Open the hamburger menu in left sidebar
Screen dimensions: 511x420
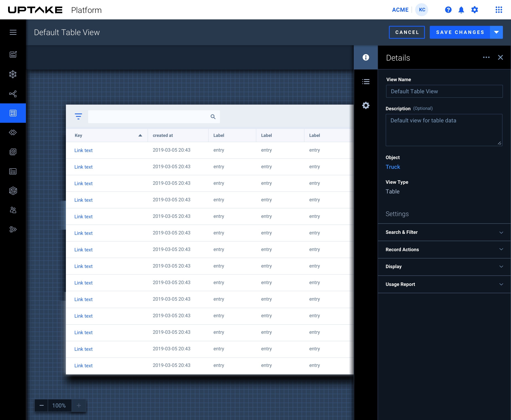pyautogui.click(x=13, y=32)
